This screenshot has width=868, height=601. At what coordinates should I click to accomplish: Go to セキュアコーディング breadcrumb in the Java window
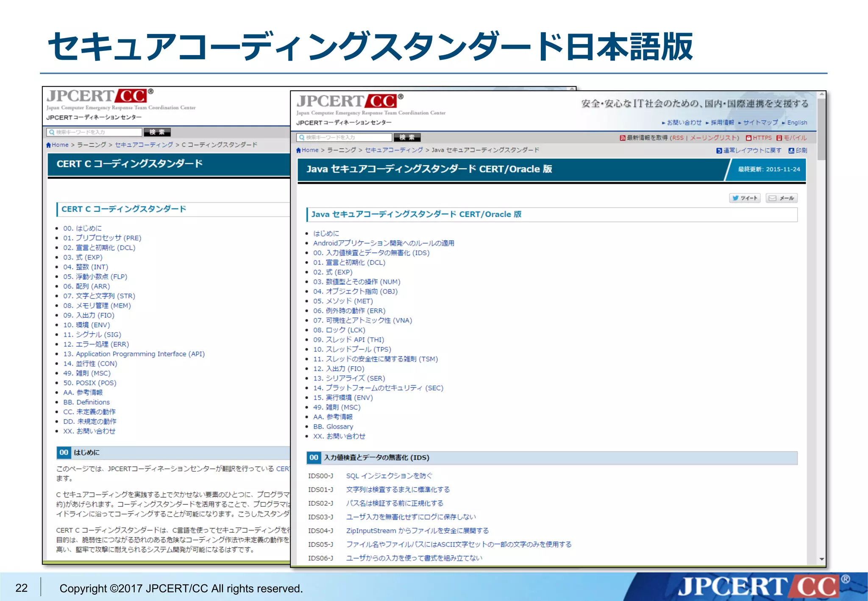pos(394,150)
